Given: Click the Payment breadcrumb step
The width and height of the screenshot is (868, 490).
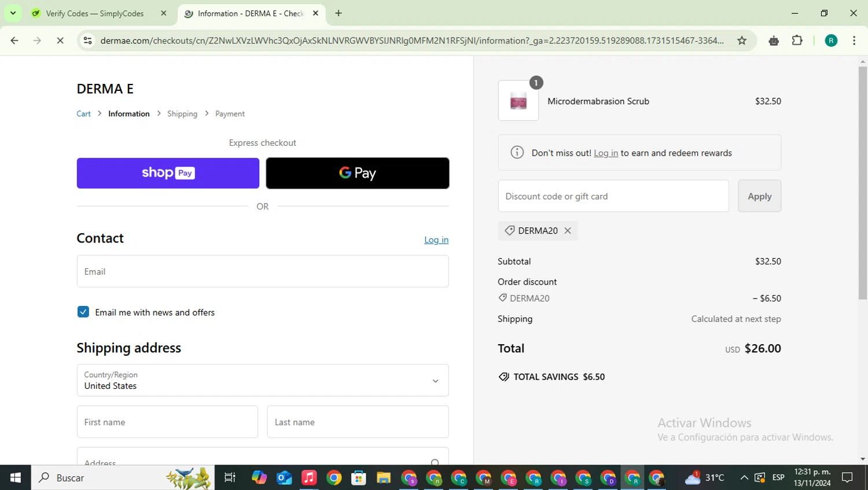Looking at the screenshot, I should pos(230,113).
